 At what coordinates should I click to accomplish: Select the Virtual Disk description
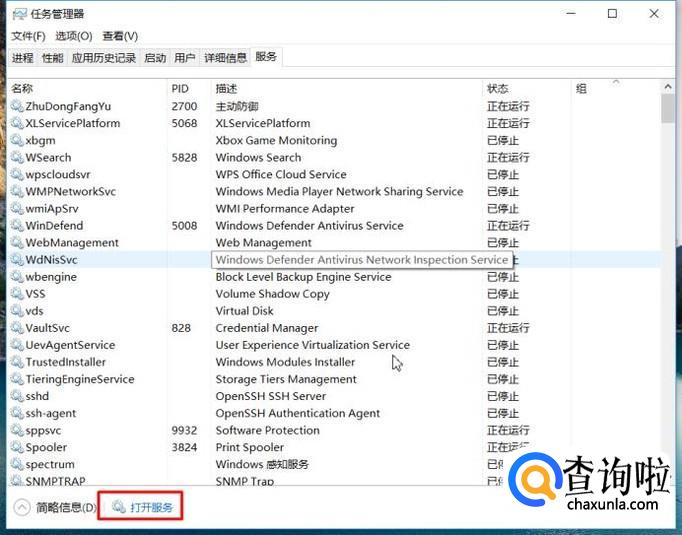coord(244,311)
